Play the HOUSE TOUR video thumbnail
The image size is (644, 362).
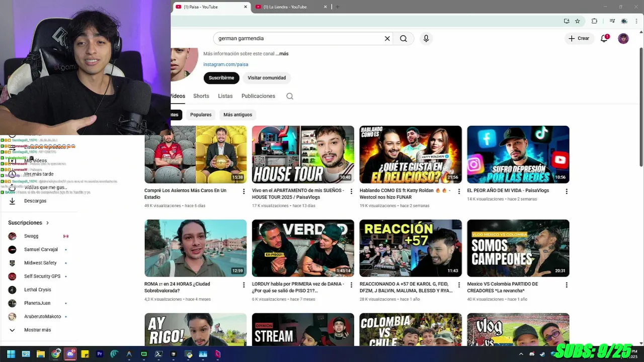(x=303, y=154)
